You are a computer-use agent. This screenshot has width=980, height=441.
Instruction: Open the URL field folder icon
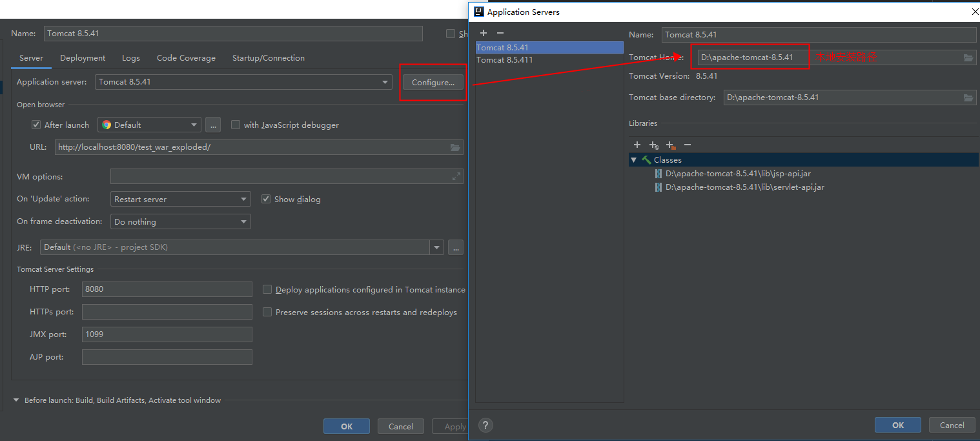[x=455, y=147]
